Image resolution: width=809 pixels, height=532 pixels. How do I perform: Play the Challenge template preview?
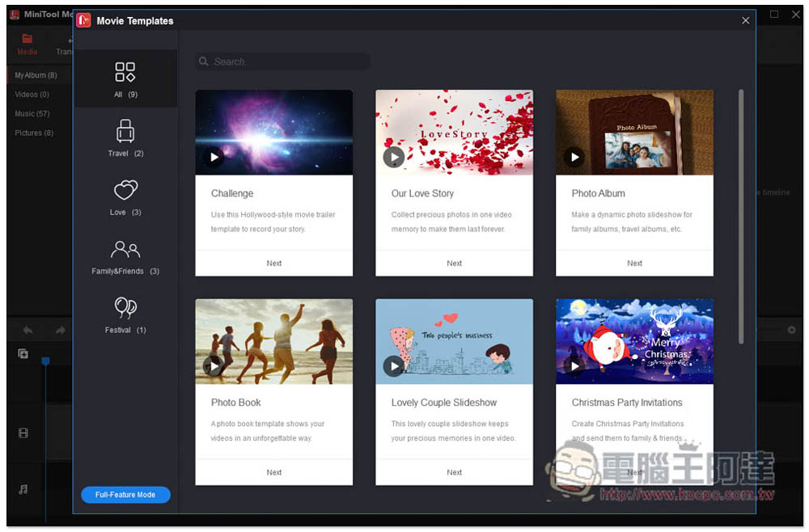(214, 157)
